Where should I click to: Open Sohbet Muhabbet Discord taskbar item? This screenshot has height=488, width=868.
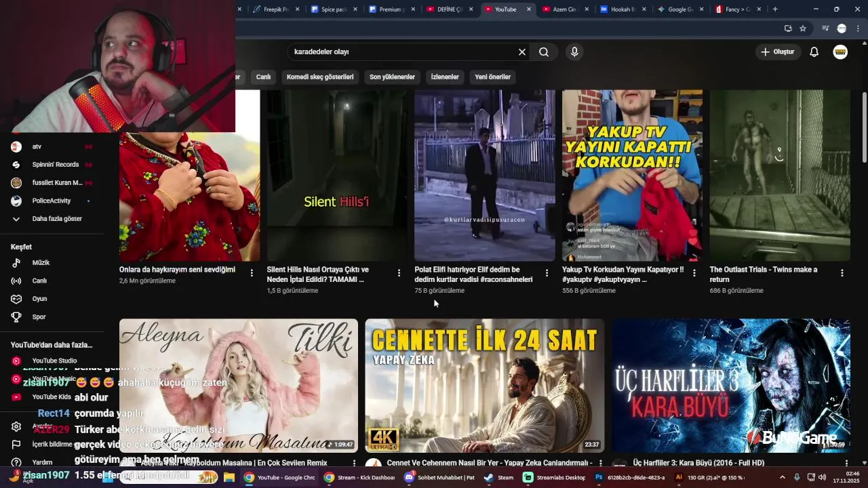(x=439, y=477)
